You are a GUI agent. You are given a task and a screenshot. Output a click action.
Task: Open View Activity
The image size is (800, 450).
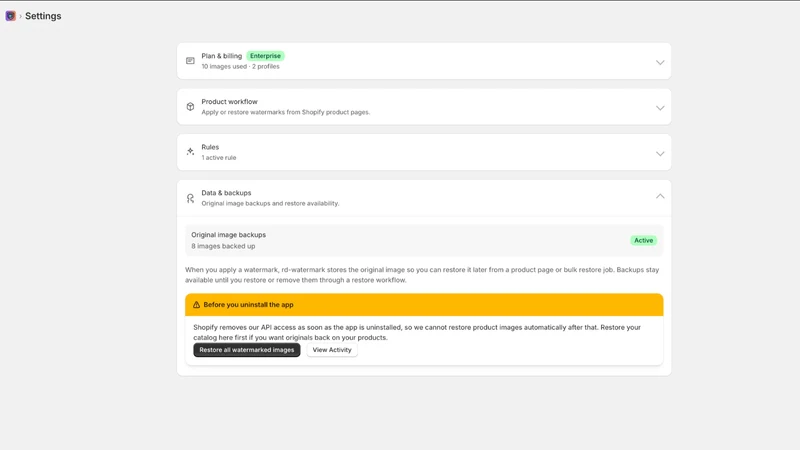pos(332,350)
